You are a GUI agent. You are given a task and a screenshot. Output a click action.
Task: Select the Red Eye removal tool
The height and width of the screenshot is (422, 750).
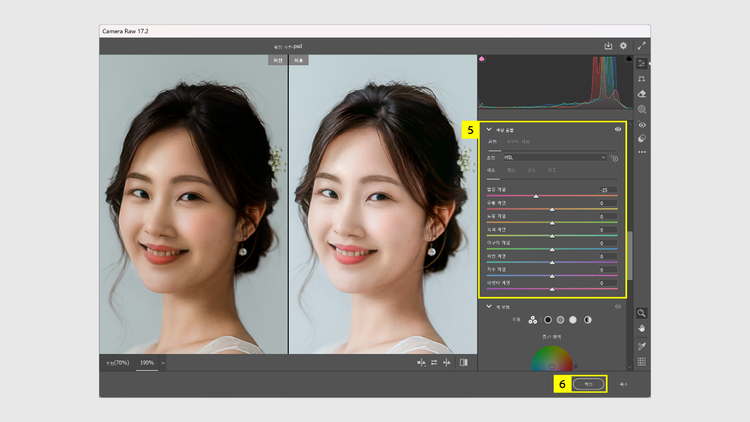tap(641, 125)
